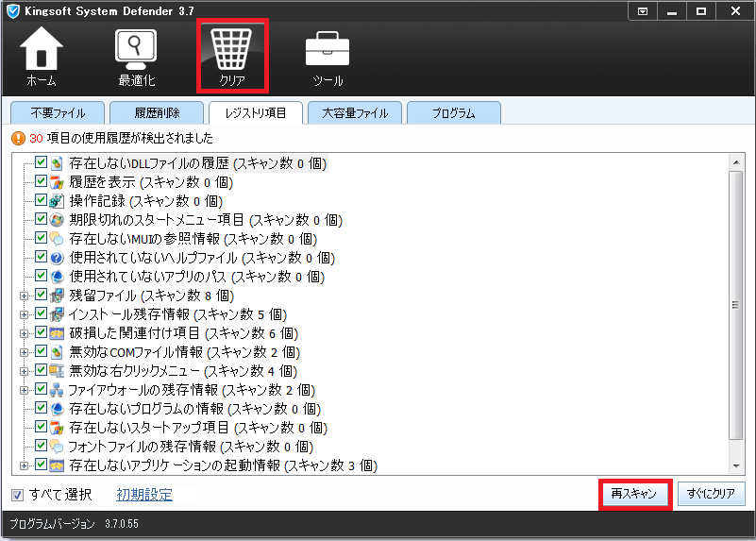The image size is (756, 541).
Task: Click the Kingsoft shield logo icon
Action: 12,11
